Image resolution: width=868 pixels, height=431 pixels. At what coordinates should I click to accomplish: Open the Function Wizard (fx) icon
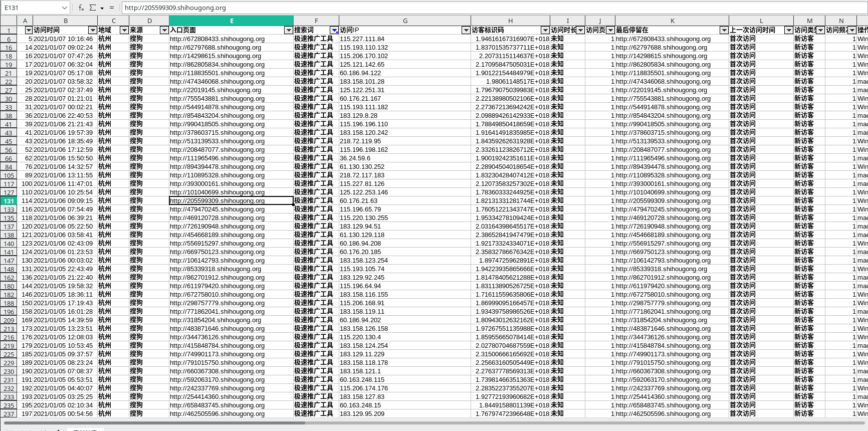(81, 8)
